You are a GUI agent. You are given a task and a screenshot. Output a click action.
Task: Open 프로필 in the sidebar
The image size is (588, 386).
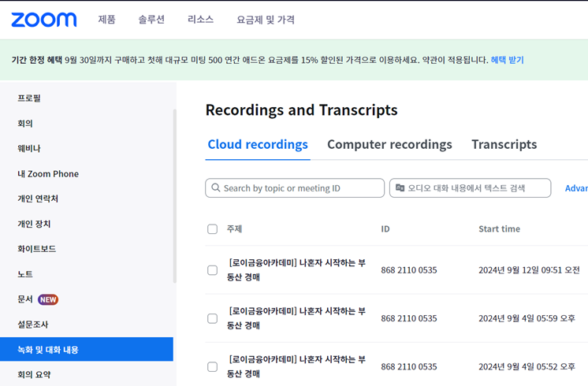point(29,98)
